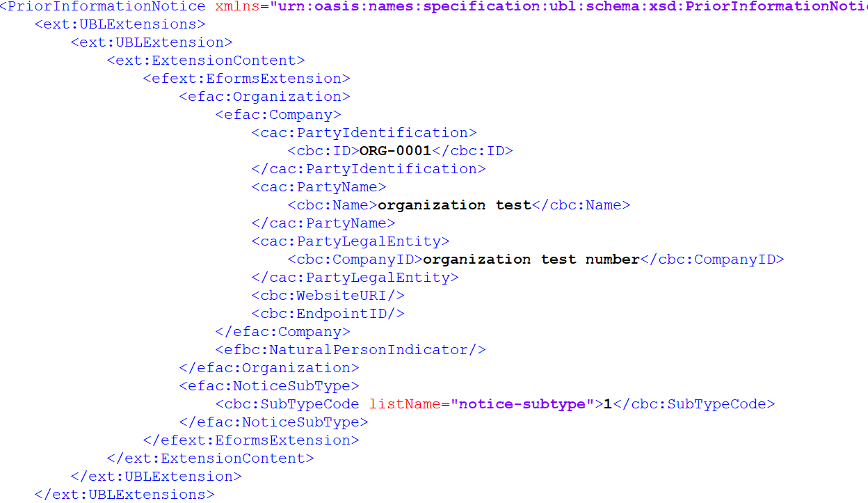Select the ORG-0001 value

point(395,151)
